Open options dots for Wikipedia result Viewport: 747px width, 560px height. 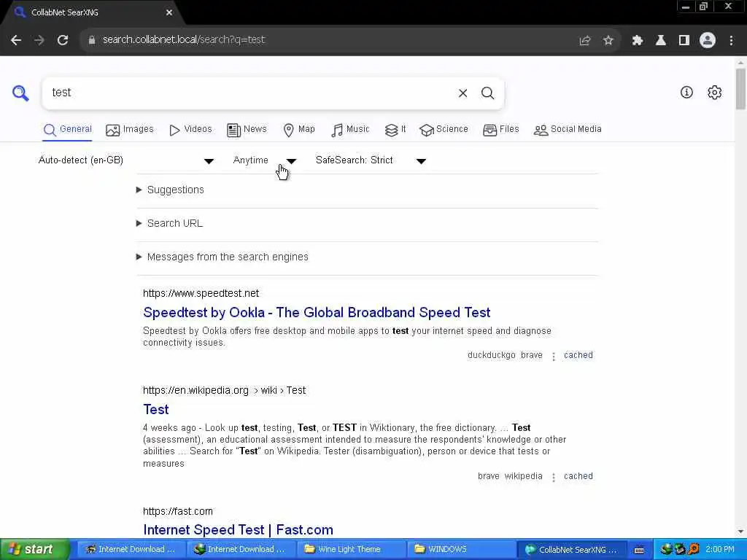[x=553, y=477]
